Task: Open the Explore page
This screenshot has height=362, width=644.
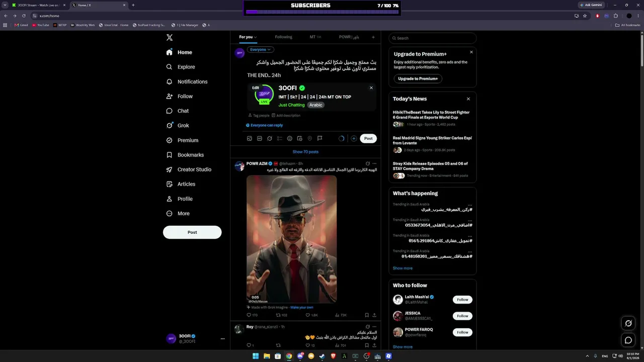Action: coord(180,67)
